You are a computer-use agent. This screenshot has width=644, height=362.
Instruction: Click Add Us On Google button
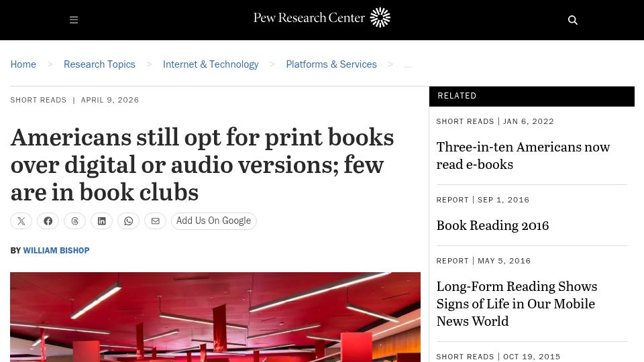[x=213, y=221]
